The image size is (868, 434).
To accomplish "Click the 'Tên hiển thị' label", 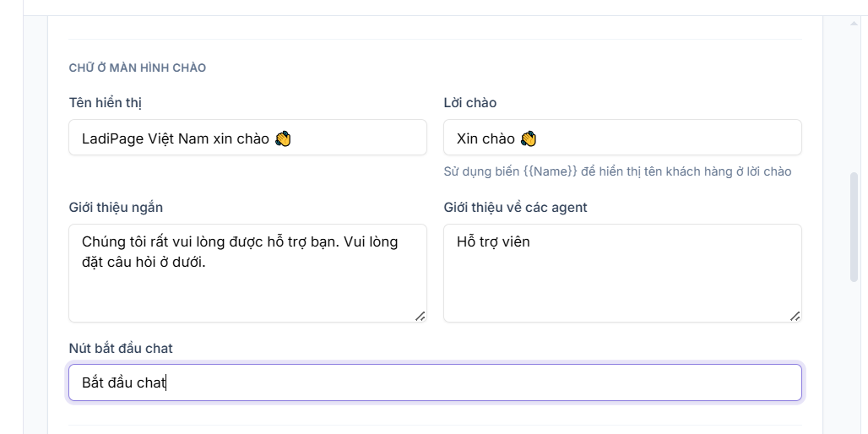I will click(107, 103).
